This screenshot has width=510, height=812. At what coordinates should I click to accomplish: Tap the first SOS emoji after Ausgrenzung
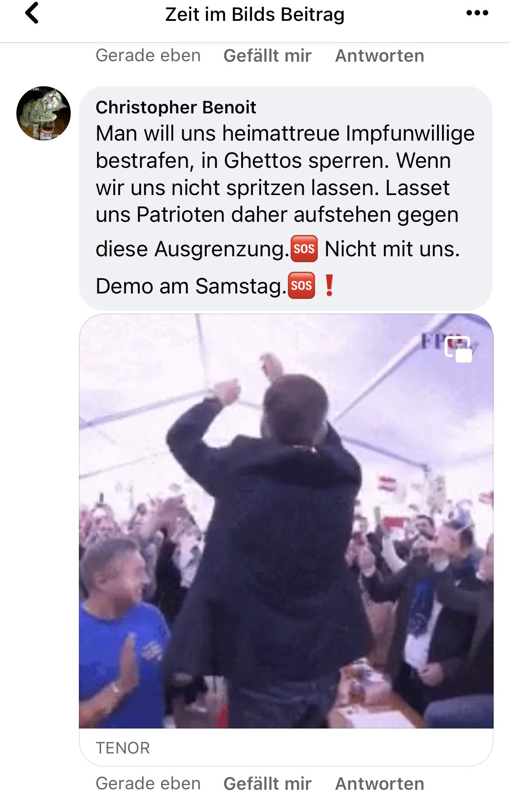[x=304, y=249]
